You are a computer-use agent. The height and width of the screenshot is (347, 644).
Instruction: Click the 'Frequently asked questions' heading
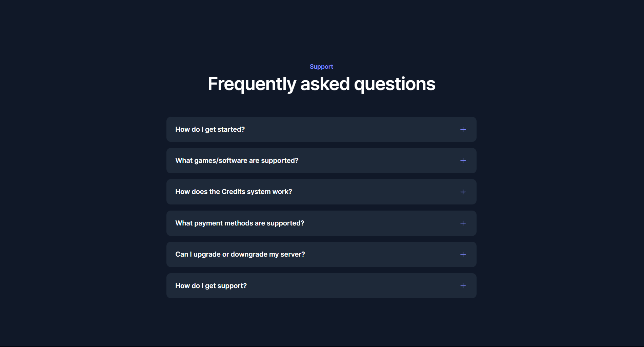[321, 84]
